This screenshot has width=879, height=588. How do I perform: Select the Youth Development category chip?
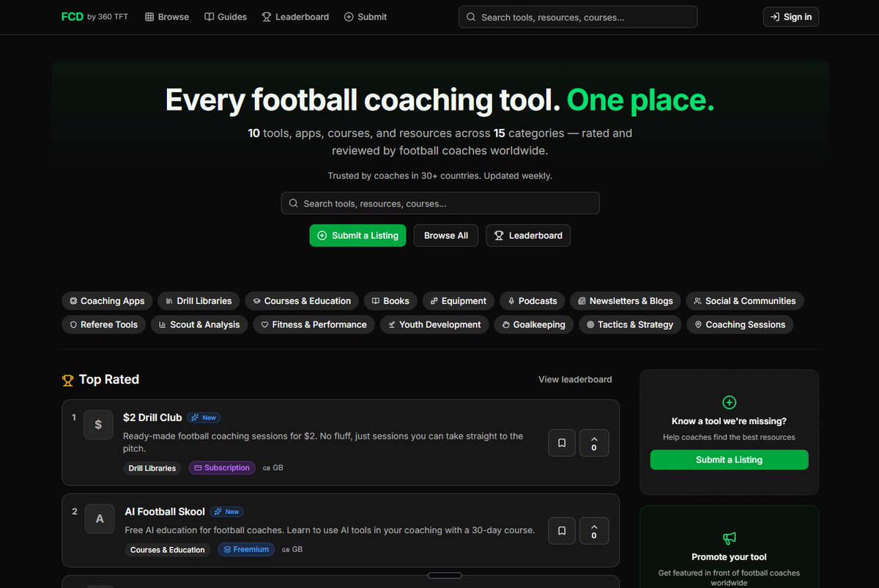click(x=434, y=324)
